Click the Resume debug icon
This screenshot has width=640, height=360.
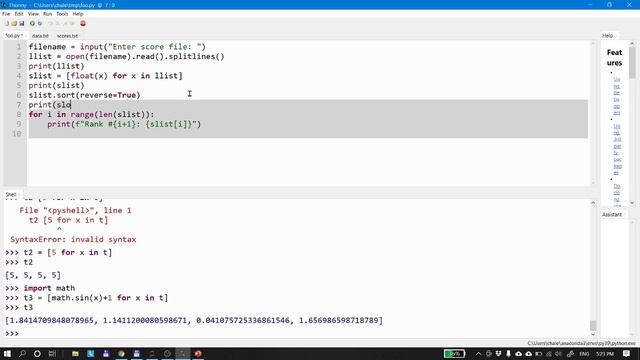coord(72,24)
